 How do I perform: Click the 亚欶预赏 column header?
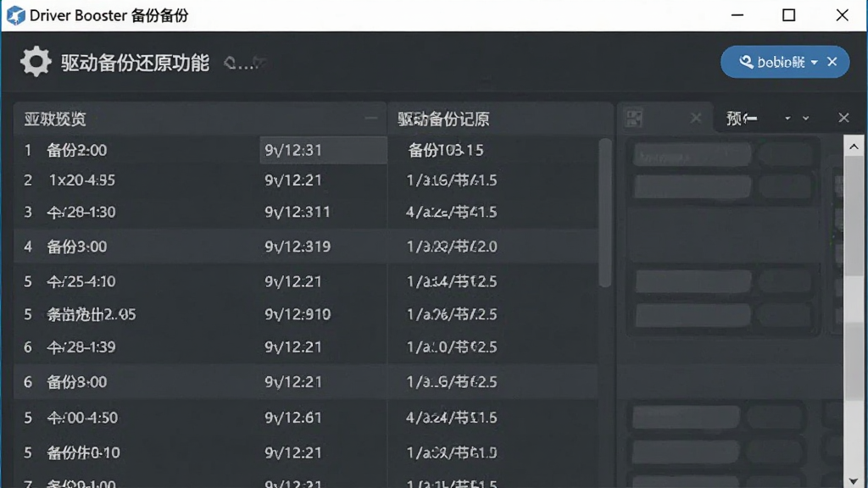pyautogui.click(x=55, y=119)
